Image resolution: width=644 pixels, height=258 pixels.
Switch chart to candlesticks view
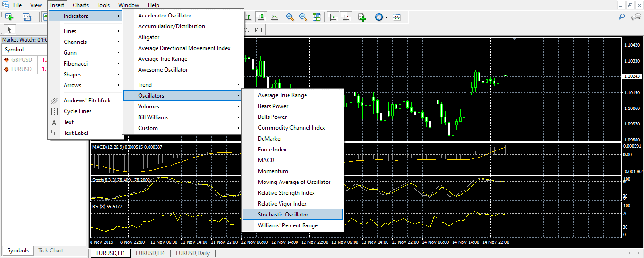[261, 17]
